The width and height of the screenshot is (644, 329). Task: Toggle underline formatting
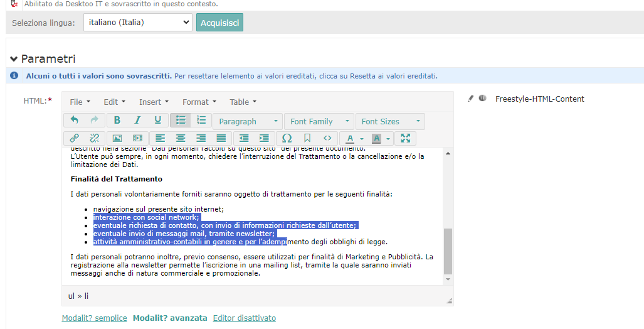(158, 120)
